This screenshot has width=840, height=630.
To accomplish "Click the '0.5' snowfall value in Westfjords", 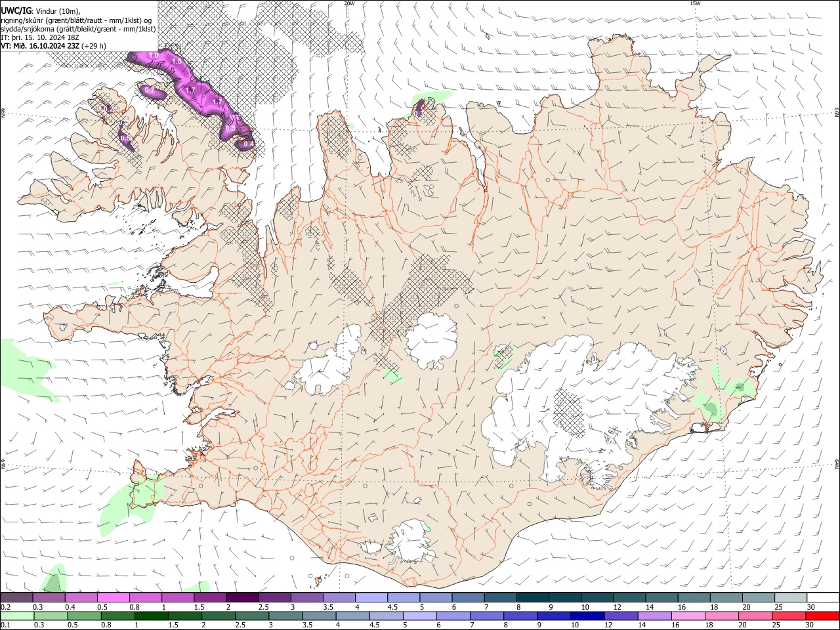I will tap(125, 138).
